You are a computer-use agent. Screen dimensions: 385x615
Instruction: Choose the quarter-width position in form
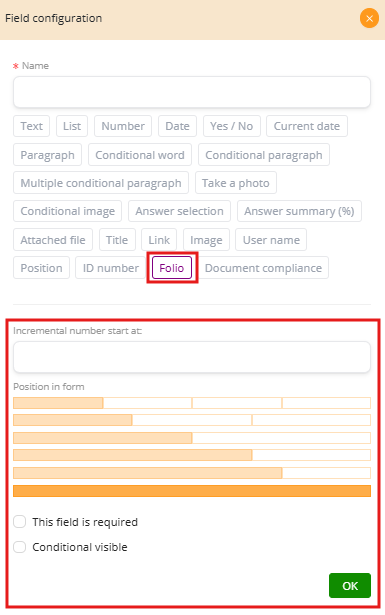point(58,403)
